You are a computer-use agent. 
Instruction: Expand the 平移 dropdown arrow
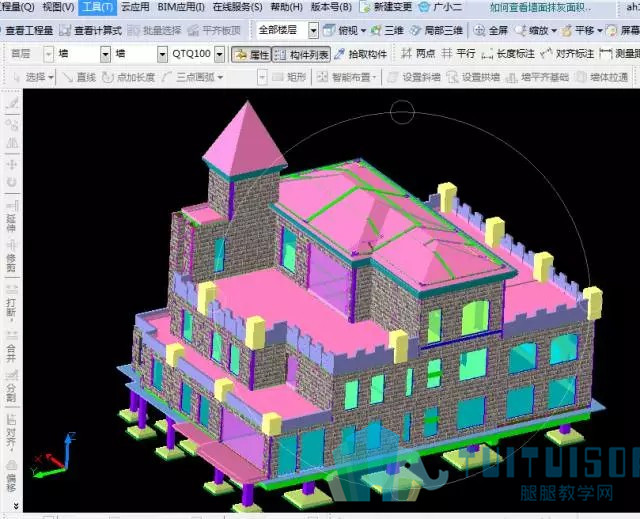600,31
